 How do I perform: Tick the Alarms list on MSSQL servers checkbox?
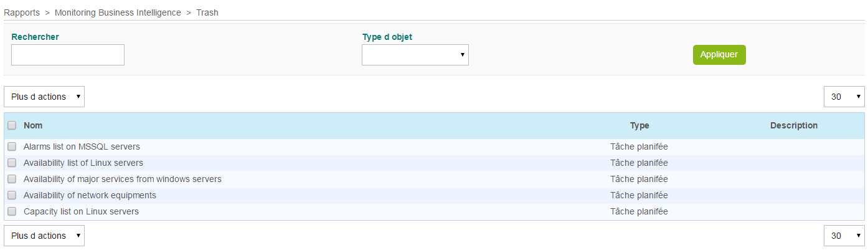click(x=12, y=147)
